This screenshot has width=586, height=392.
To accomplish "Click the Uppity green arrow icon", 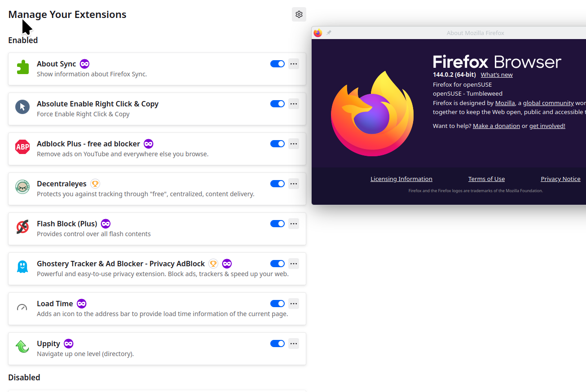I will click(x=22, y=347).
